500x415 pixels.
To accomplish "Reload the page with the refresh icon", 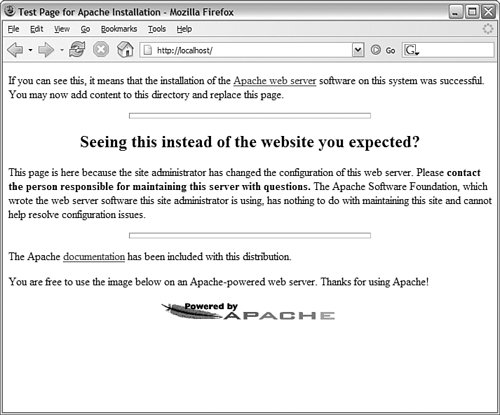I will point(77,50).
